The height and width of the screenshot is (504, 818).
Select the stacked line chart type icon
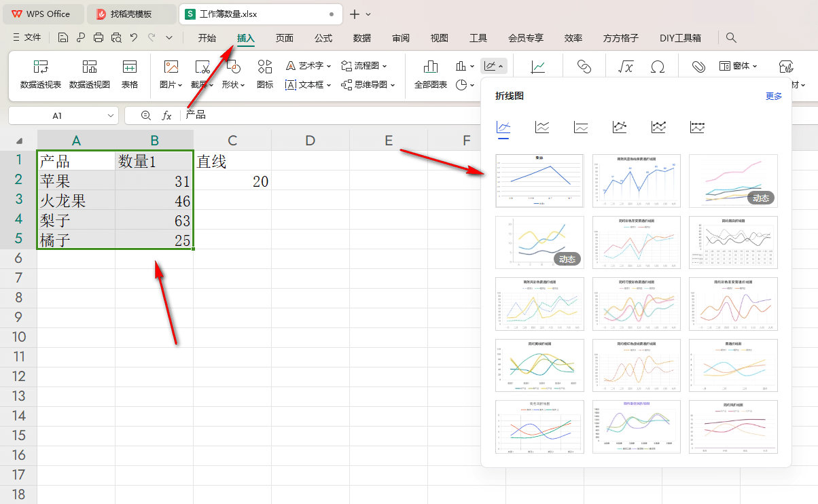[542, 126]
